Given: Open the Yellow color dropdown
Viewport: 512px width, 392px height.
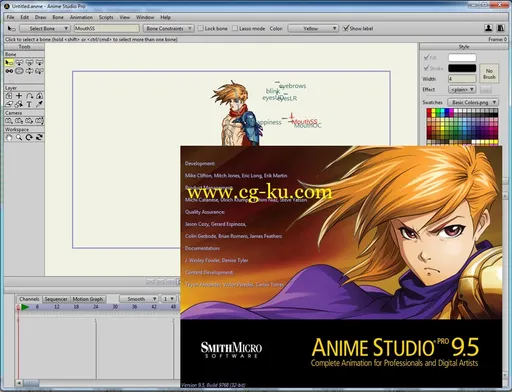Looking at the screenshot, I should tap(313, 29).
